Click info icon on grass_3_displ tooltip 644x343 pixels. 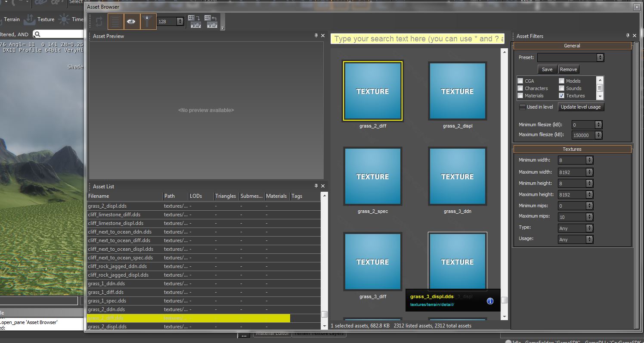pyautogui.click(x=490, y=301)
